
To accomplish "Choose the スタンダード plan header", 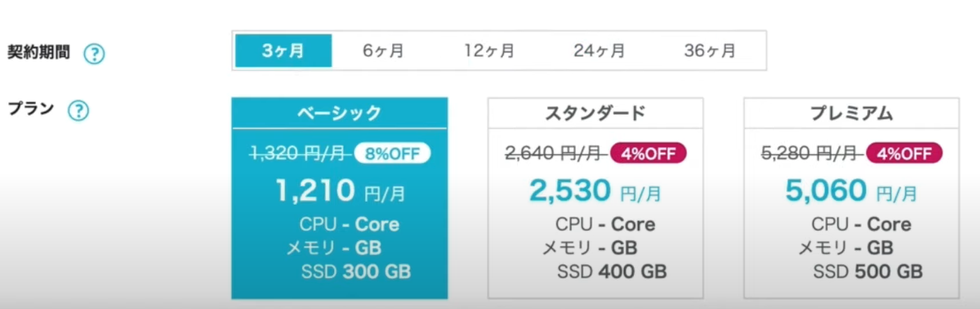I will click(x=595, y=113).
